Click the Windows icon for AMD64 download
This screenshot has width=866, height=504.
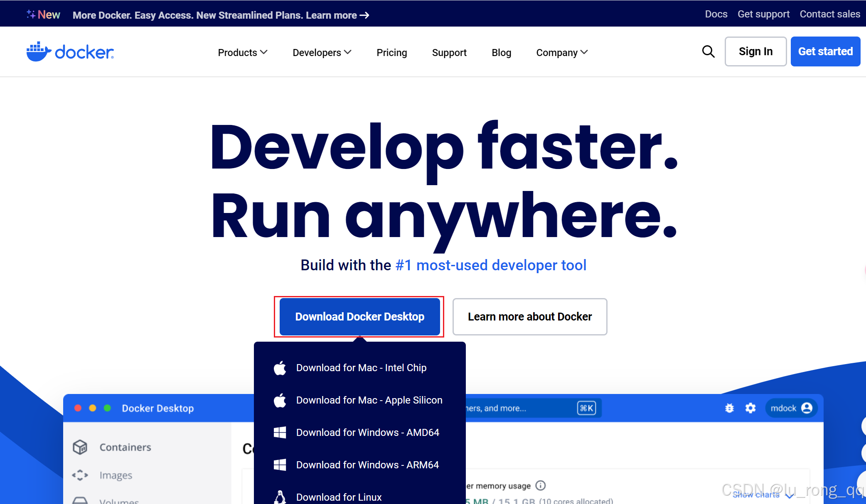pyautogui.click(x=280, y=433)
